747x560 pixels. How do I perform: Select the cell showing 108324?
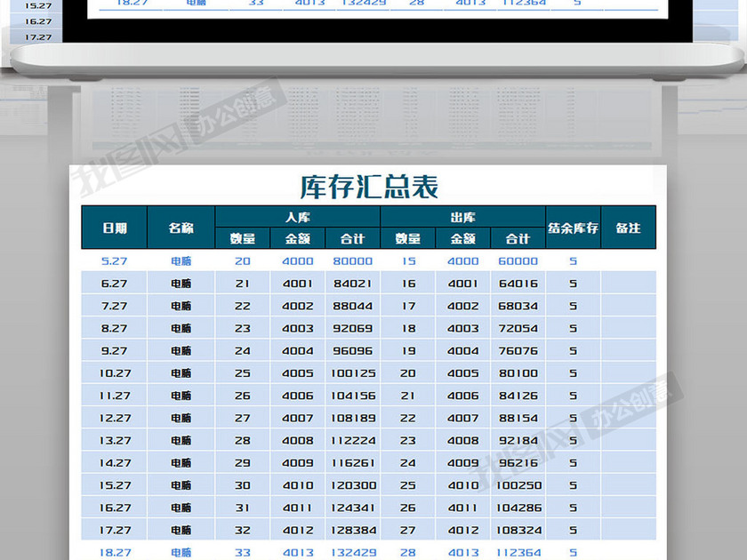point(518,530)
